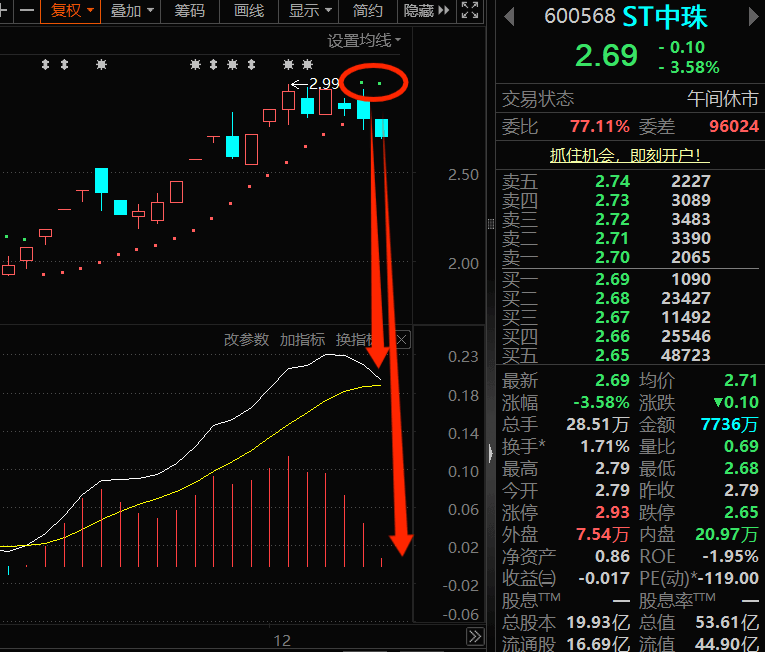This screenshot has width=765, height=652.
Task: Close the indicator panel with X
Action: [x=402, y=340]
